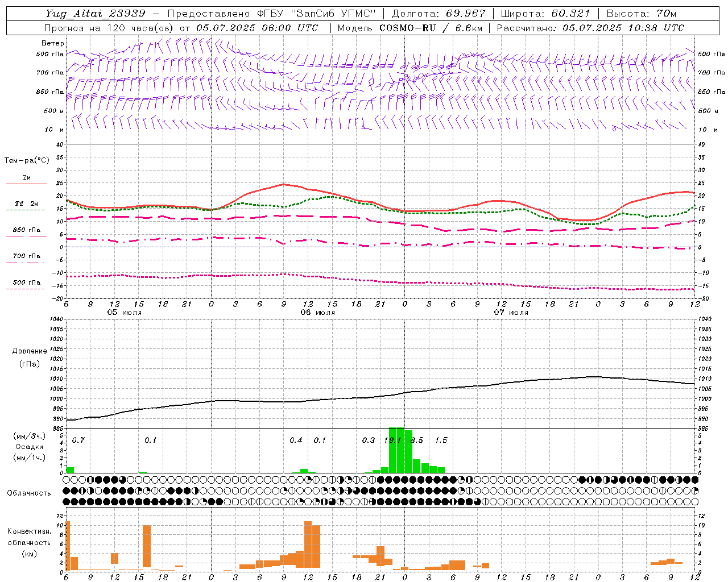Viewport: 728px width, 582px height.
Task: Click the precipitation total 0.4
Action: 296,440
